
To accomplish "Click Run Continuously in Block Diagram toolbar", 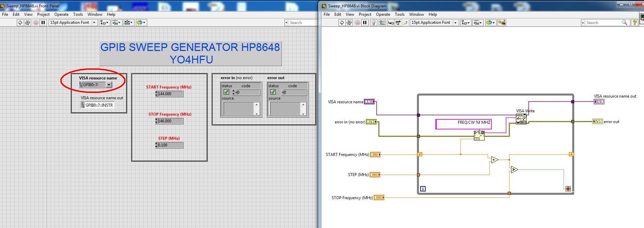I will (349, 22).
